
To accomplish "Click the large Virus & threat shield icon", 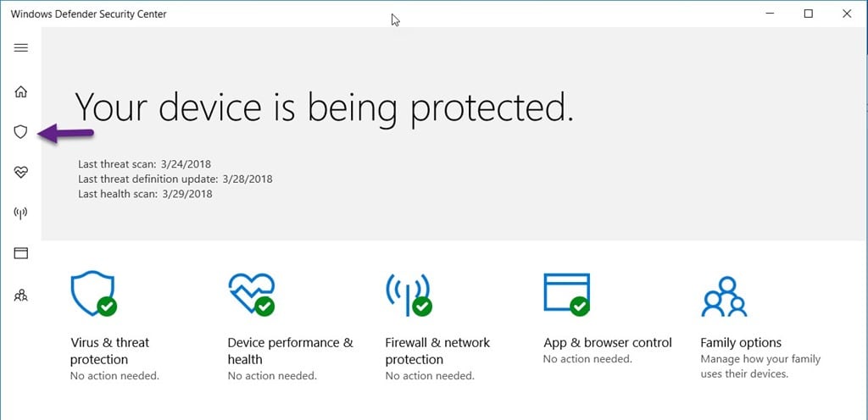I will [93, 294].
